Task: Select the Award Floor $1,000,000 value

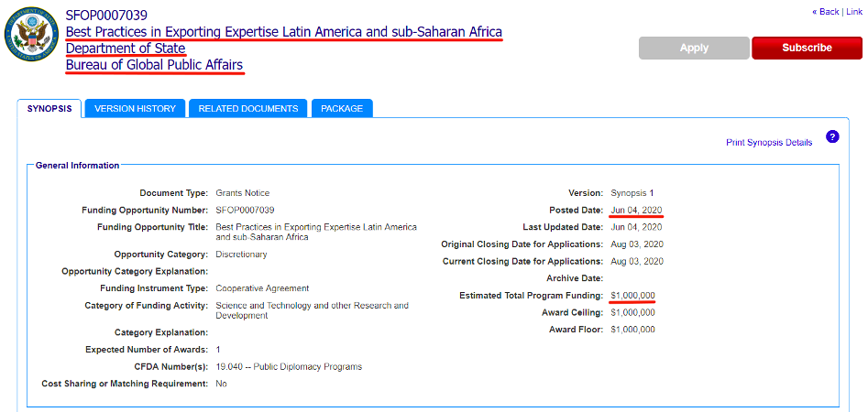Action: (632, 330)
